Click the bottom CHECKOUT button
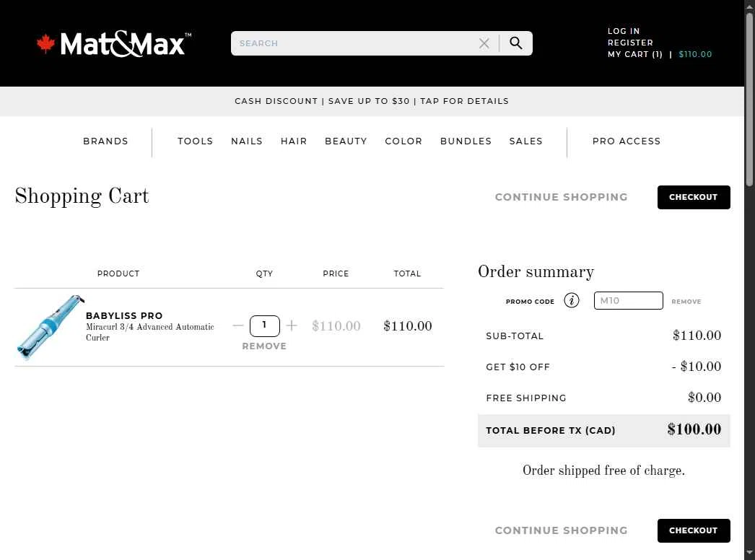This screenshot has width=755, height=560. click(694, 530)
